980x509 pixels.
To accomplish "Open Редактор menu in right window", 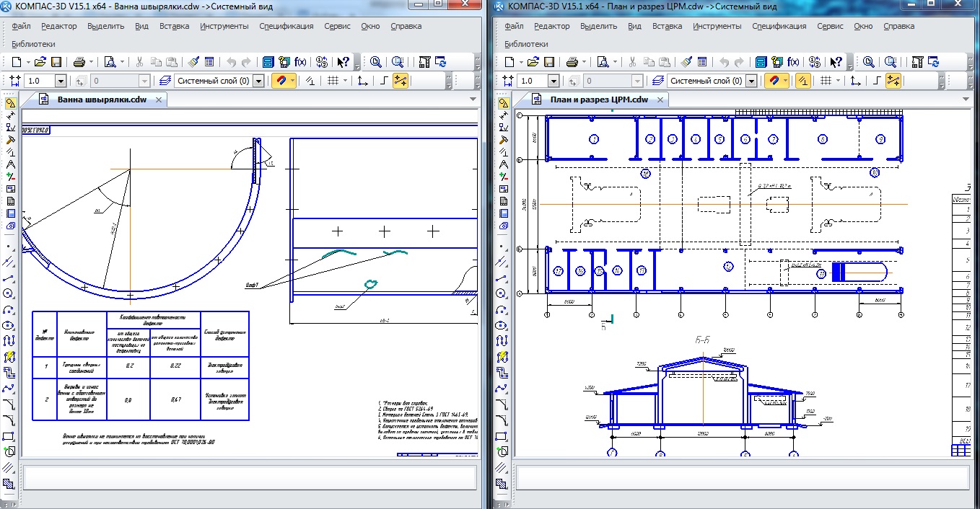I will click(x=551, y=26).
